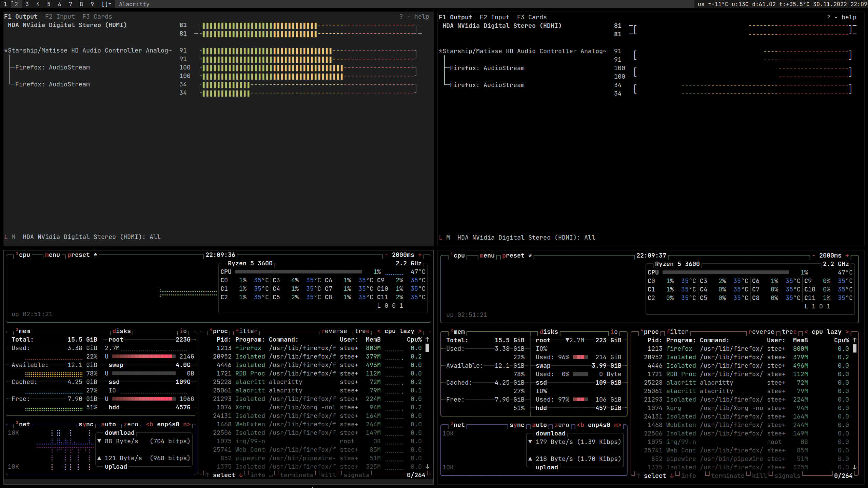The width and height of the screenshot is (868, 488).
Task: Click the minus icon to decrease the 2000ms interval in right btop
Action: (813, 256)
